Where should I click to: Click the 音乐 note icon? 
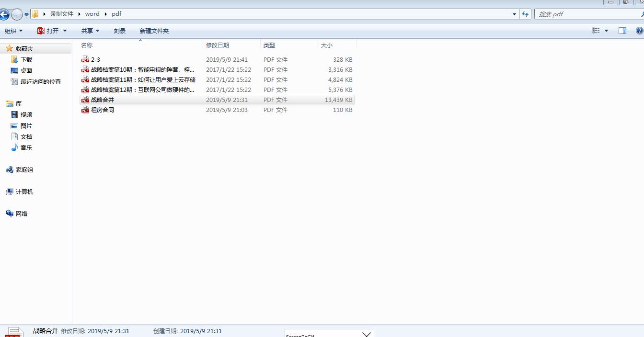point(14,147)
